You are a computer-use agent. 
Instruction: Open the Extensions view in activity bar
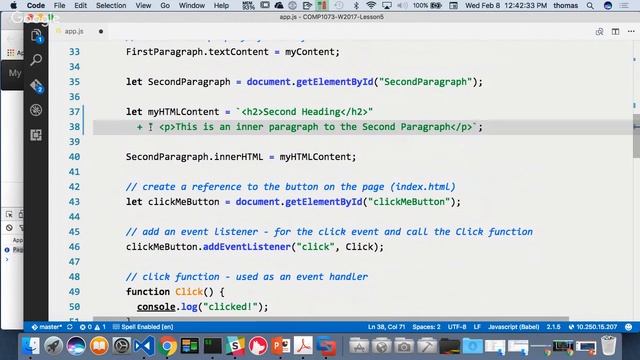36,135
